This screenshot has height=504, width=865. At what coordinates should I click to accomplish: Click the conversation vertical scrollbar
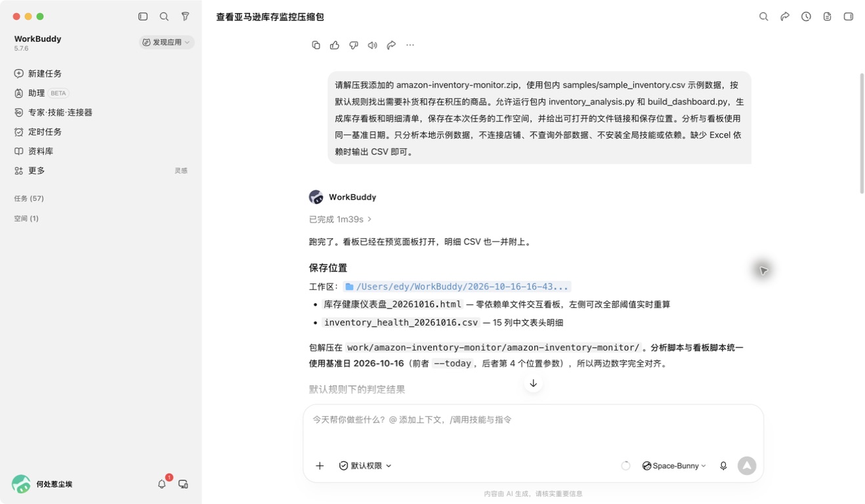pos(862,133)
